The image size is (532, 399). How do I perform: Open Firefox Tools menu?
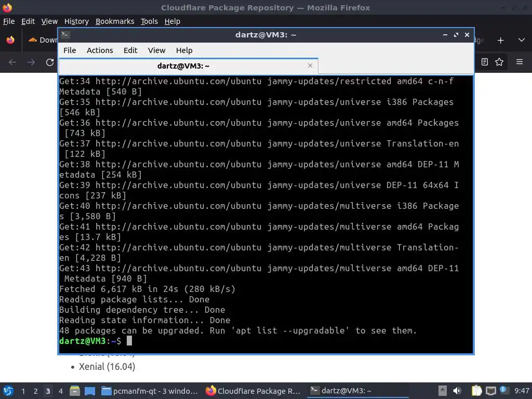tap(149, 21)
